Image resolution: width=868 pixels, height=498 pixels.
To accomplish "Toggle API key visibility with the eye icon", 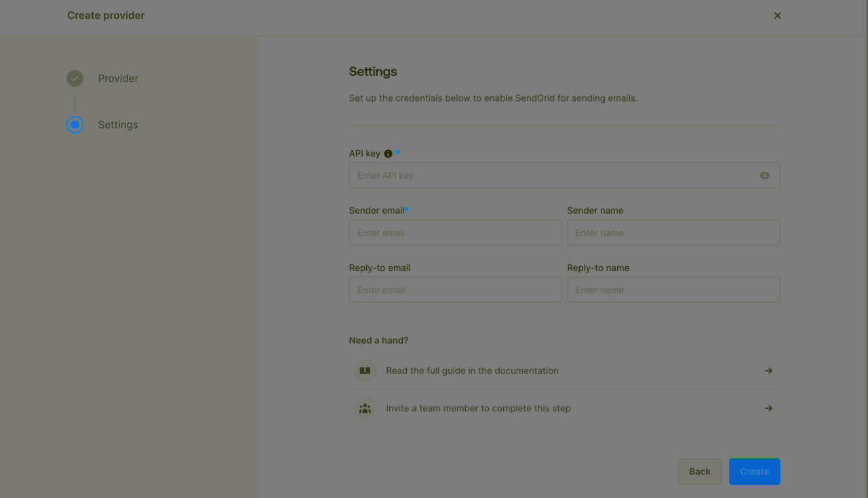I will [764, 175].
